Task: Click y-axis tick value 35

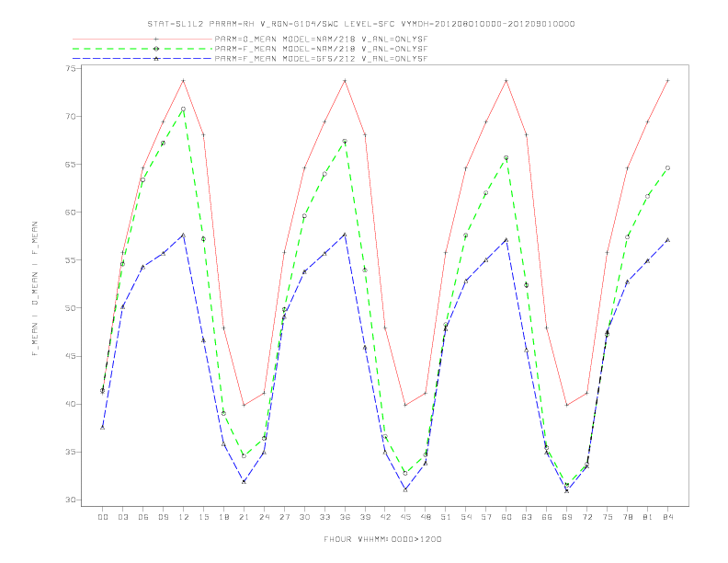Action: click(x=70, y=452)
